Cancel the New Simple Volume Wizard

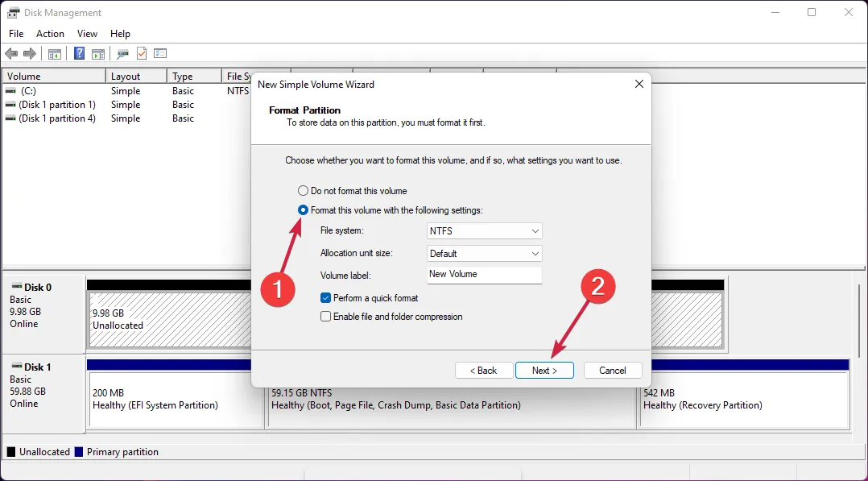(x=613, y=370)
